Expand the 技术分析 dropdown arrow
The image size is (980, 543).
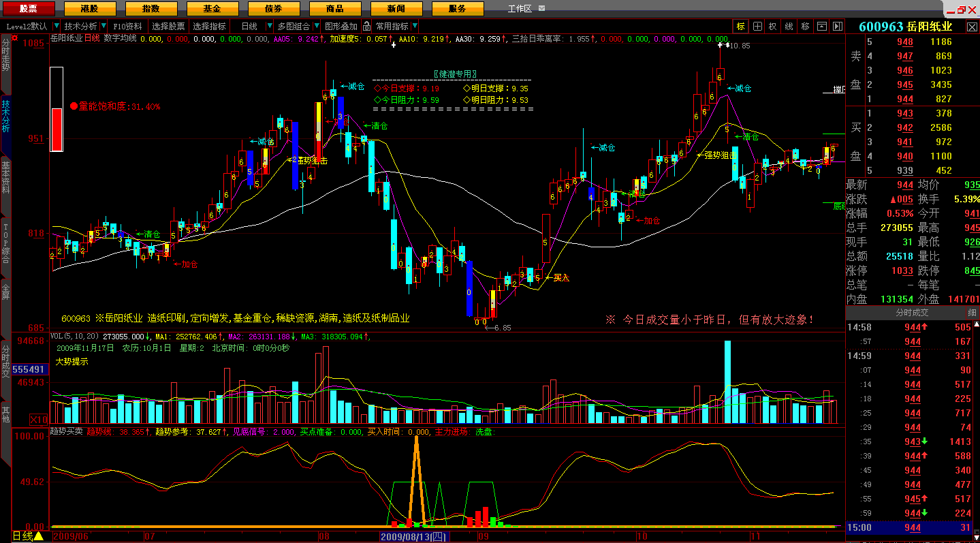coord(103,27)
